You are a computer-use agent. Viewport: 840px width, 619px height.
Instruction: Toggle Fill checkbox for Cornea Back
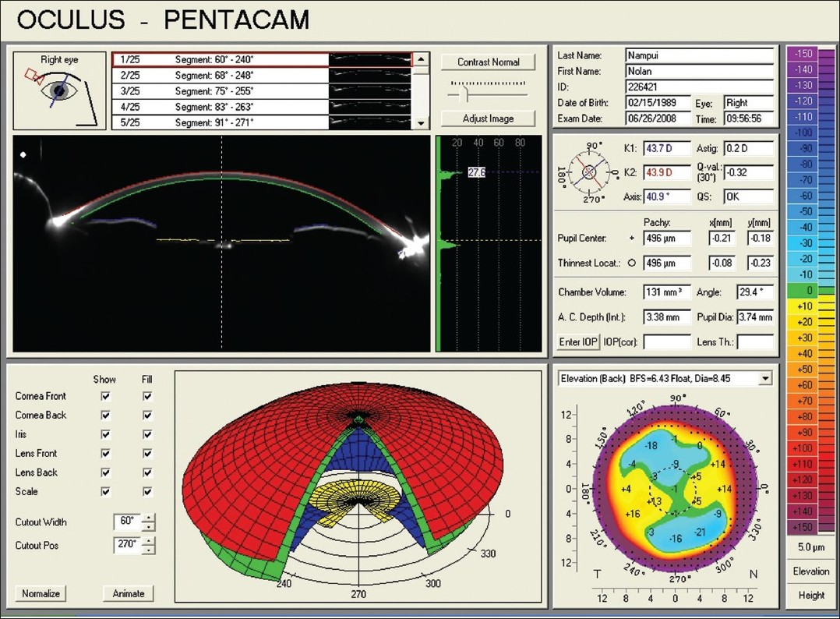pos(147,416)
